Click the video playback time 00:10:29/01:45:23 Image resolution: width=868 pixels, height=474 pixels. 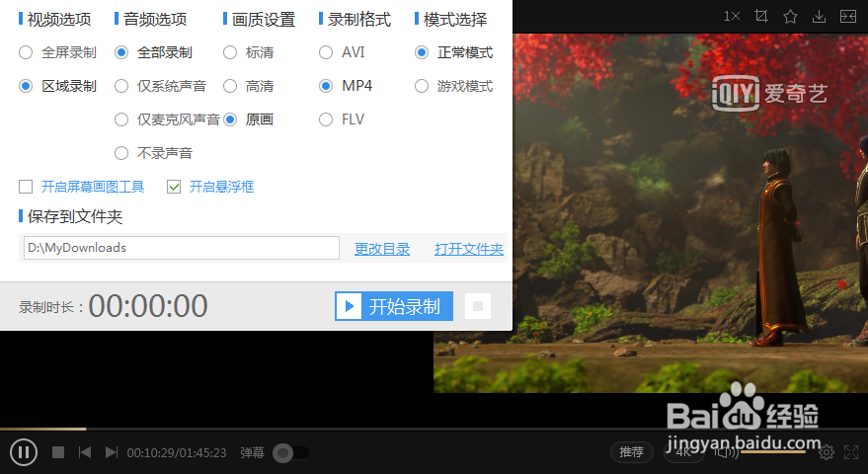point(177,453)
